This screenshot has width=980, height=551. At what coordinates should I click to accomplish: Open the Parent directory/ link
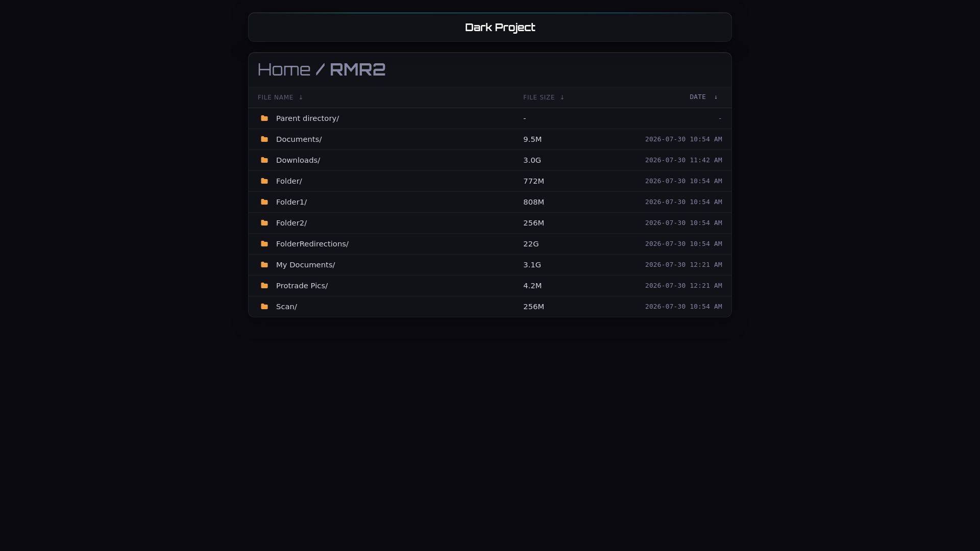[x=307, y=118]
